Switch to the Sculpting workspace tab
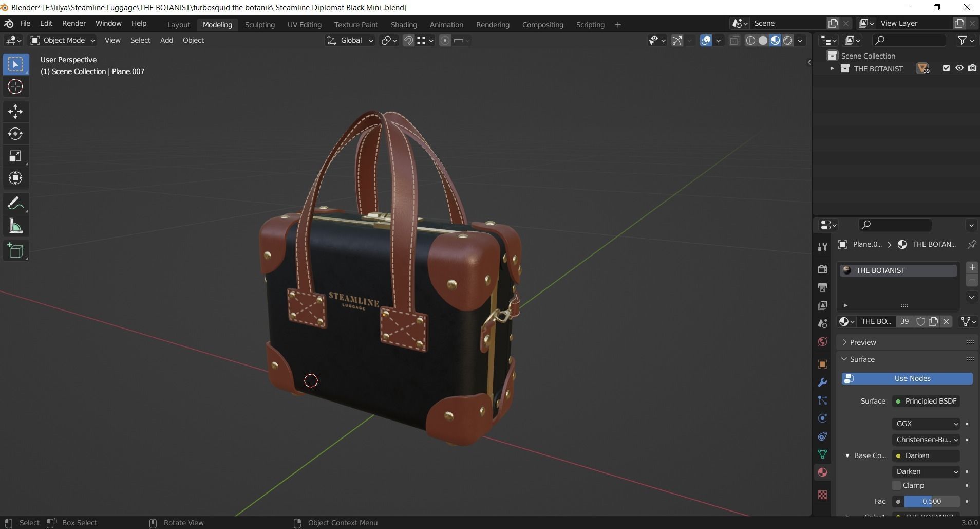This screenshot has width=980, height=529. click(259, 24)
